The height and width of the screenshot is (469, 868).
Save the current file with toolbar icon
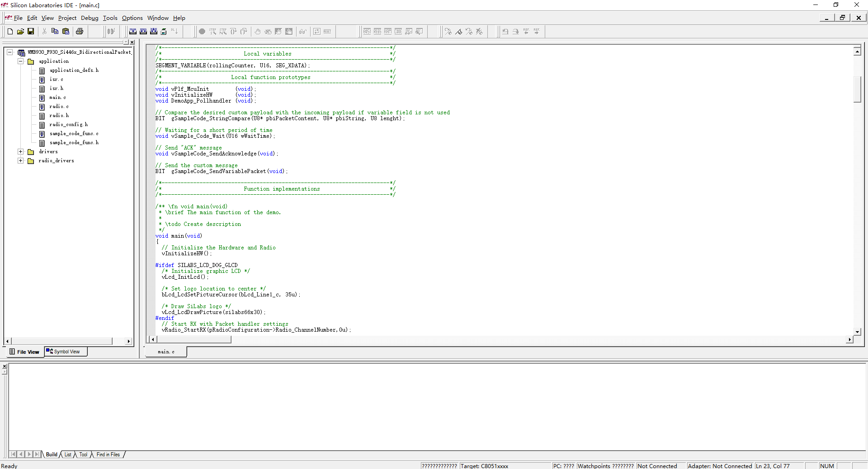coord(31,31)
